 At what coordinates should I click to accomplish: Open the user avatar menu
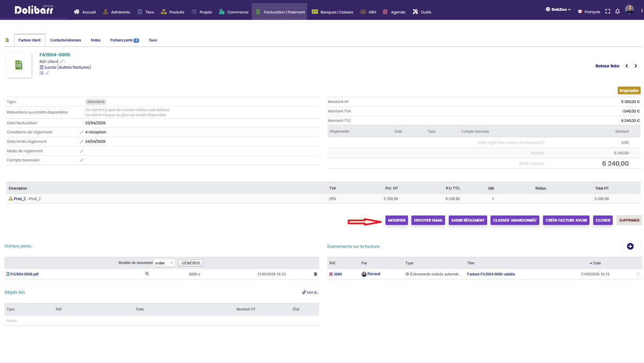pos(630,10)
